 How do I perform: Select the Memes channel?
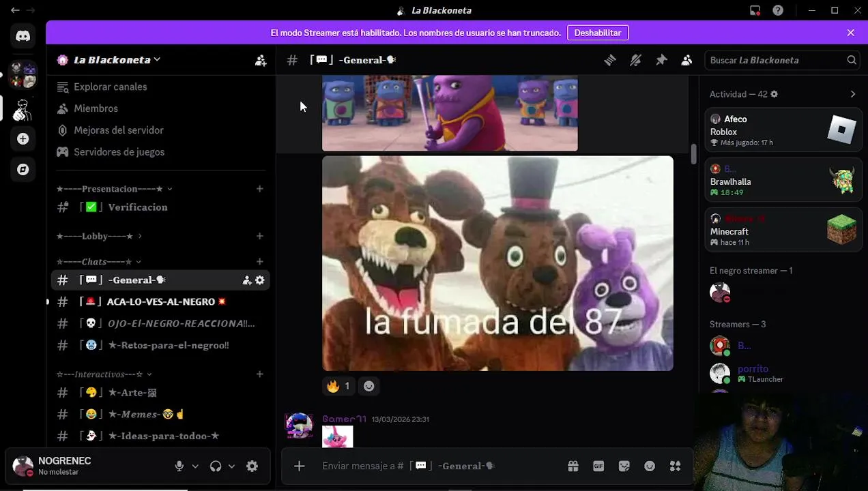click(160, 414)
